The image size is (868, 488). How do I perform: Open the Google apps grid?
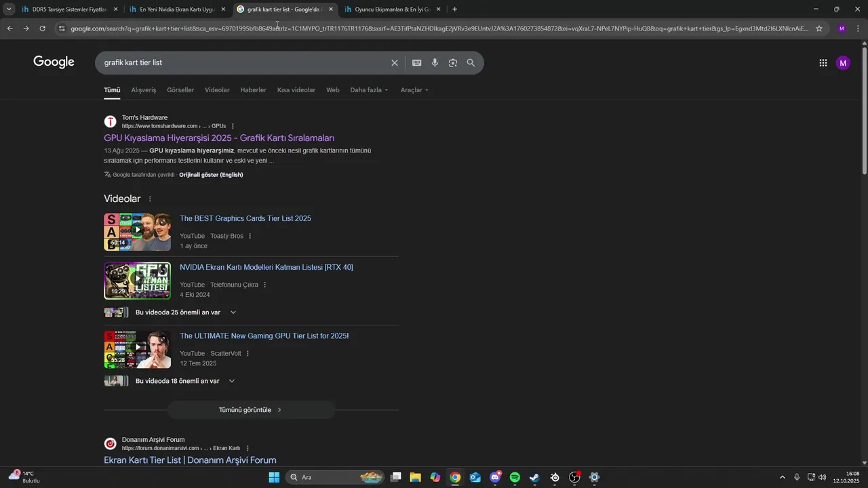tap(823, 63)
